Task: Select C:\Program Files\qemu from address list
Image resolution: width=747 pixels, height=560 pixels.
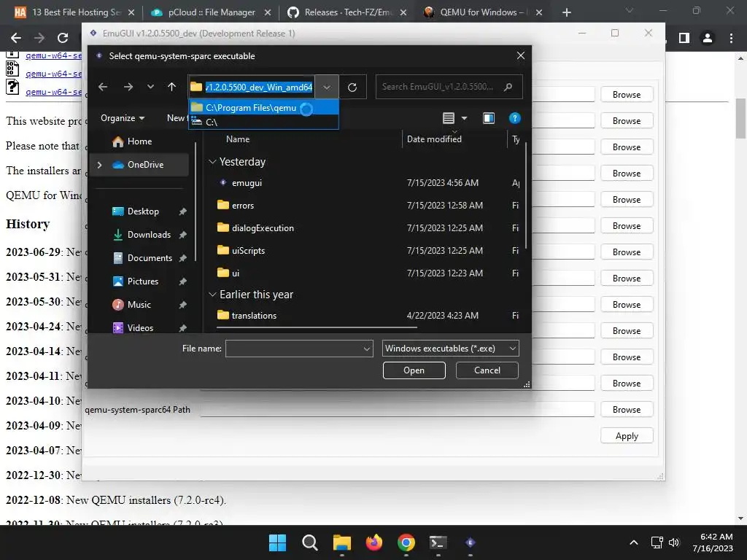Action: coord(264,108)
